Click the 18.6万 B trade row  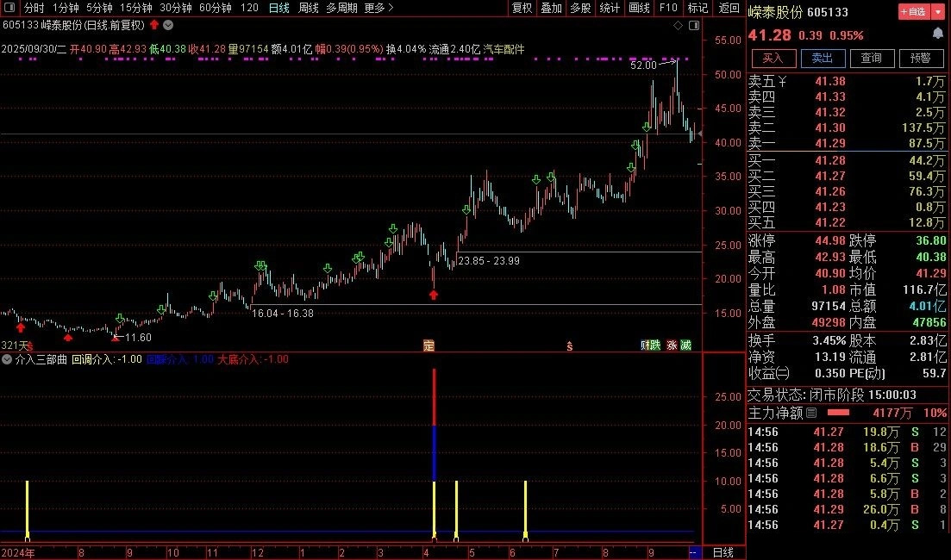[847, 447]
